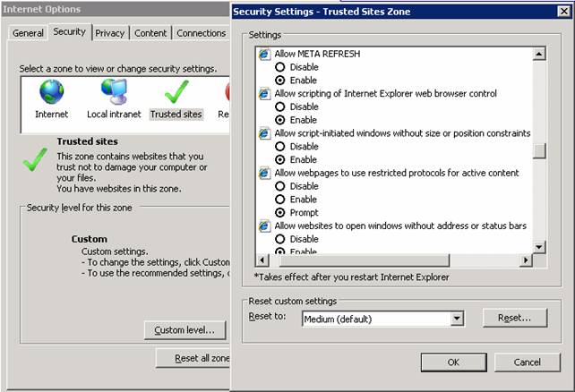Click the vertical scrollbar thumb in settings list

[x=539, y=150]
